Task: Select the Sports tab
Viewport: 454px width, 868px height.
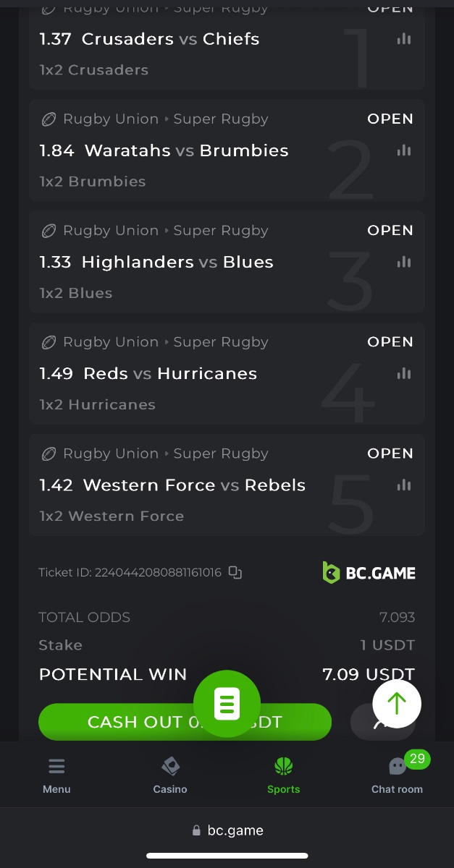Action: click(x=283, y=775)
